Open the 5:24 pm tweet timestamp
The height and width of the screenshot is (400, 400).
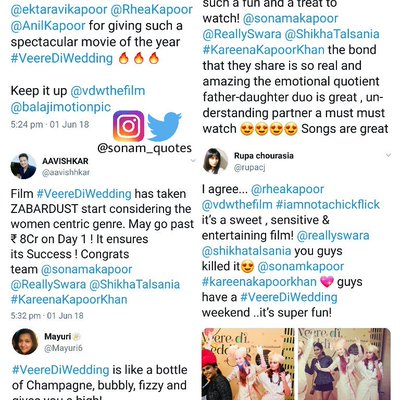tap(50, 125)
